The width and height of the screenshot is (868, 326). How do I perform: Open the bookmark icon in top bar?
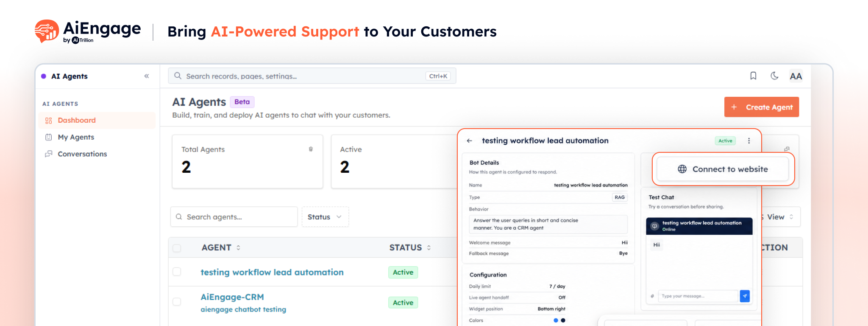[x=753, y=76]
